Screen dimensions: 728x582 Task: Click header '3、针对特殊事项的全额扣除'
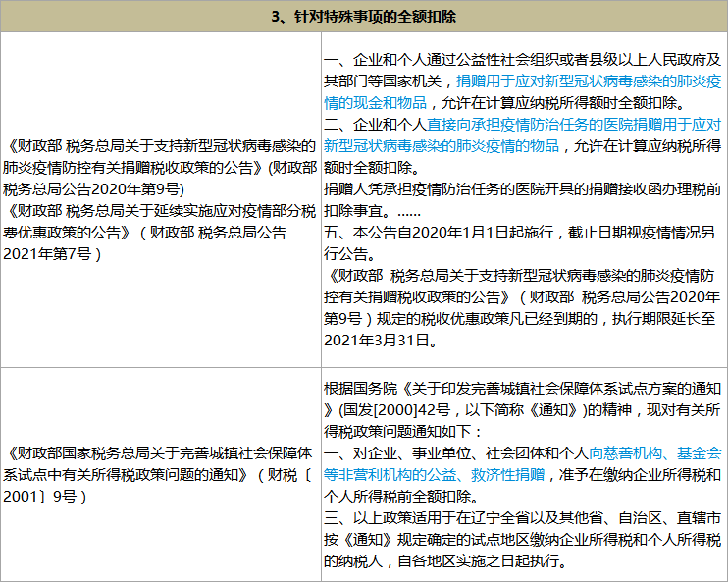tap(364, 17)
